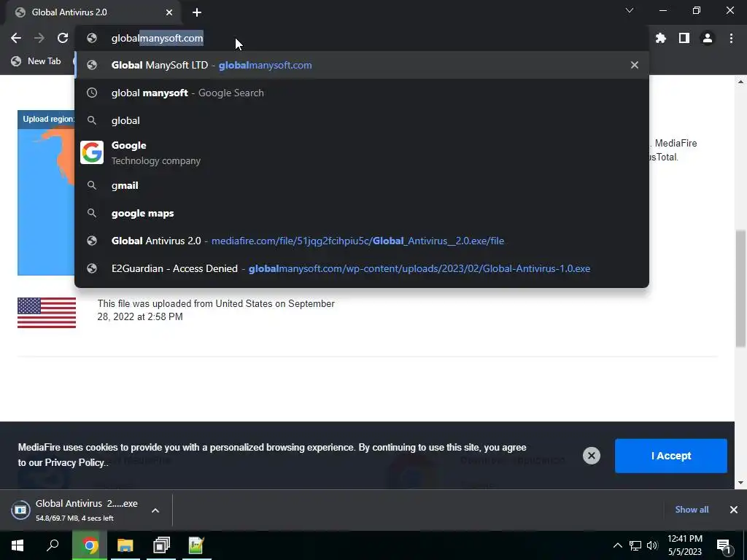Choose the gmail search suggestion

click(x=362, y=186)
